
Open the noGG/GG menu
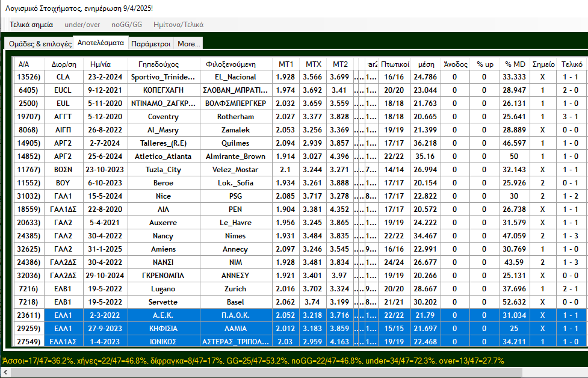[126, 25]
